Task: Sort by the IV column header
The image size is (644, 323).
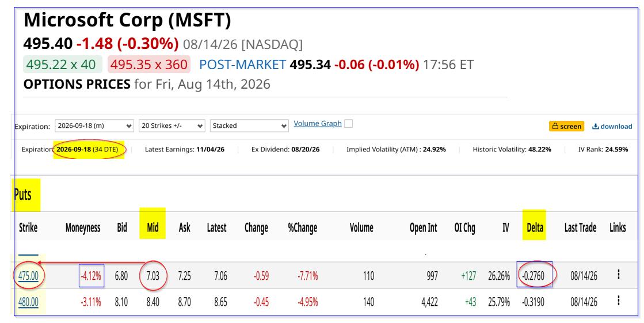Action: click(506, 227)
